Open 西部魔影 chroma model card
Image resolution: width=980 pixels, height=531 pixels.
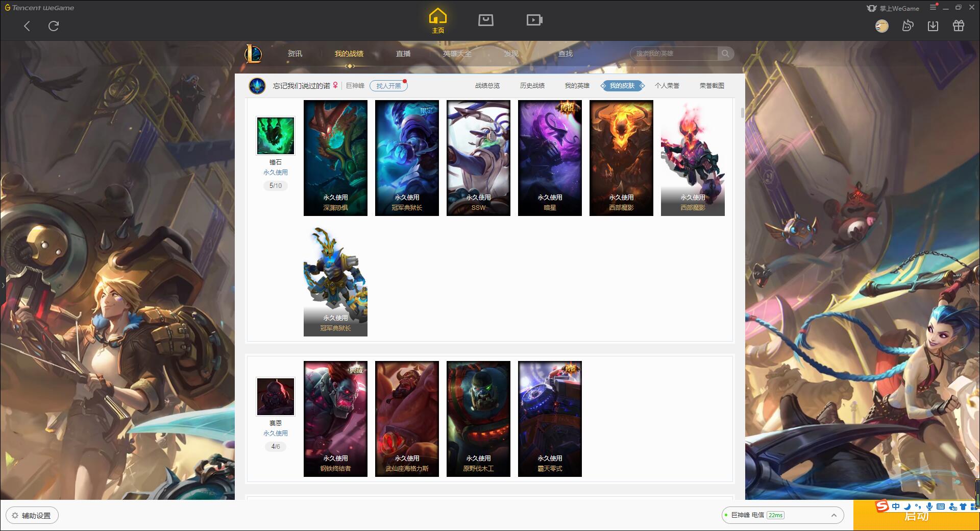(x=693, y=158)
